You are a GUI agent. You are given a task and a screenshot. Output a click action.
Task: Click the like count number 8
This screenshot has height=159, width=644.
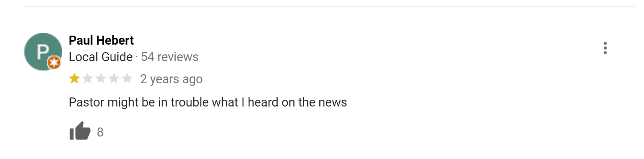point(100,132)
